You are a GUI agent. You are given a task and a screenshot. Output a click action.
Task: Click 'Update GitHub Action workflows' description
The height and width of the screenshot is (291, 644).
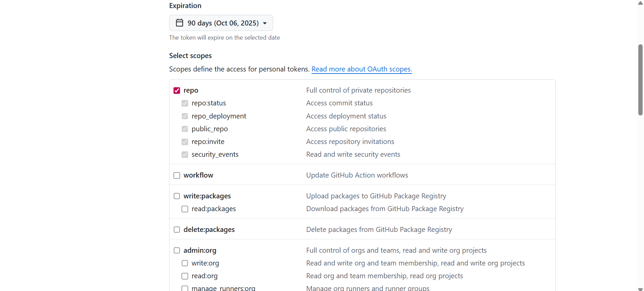point(357,175)
